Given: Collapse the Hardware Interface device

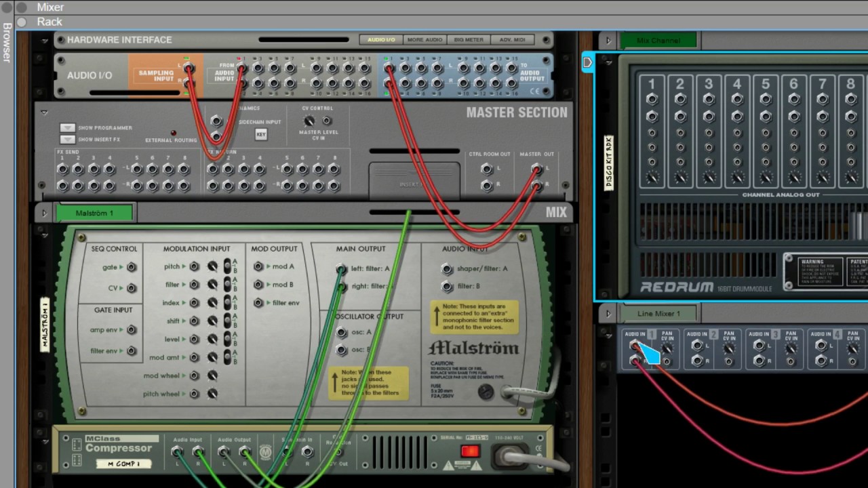Looking at the screenshot, I should pyautogui.click(x=45, y=40).
